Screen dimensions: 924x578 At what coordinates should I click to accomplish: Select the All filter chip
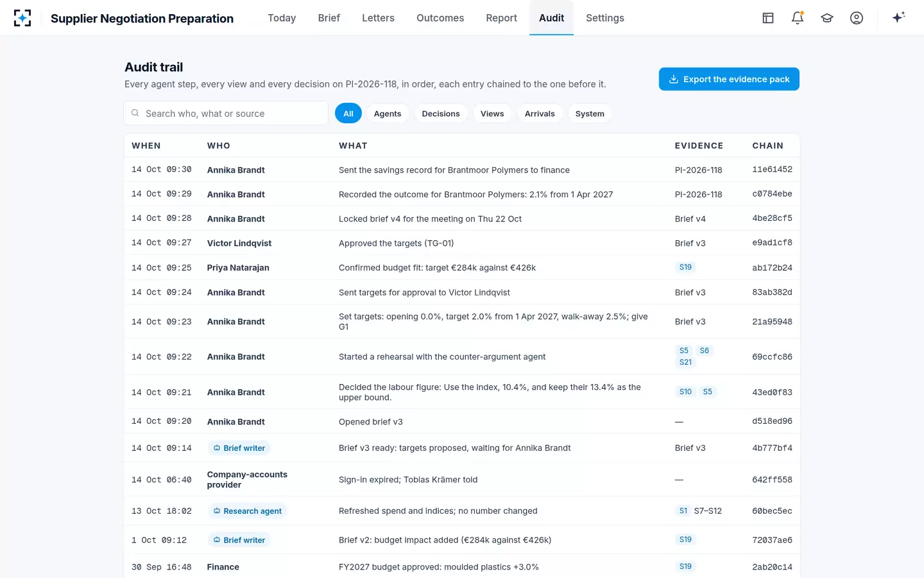pos(348,114)
